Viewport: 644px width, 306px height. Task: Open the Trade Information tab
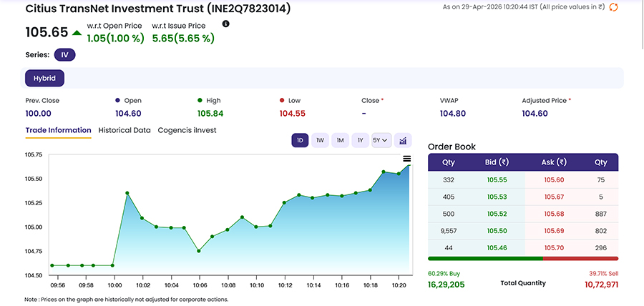click(58, 130)
